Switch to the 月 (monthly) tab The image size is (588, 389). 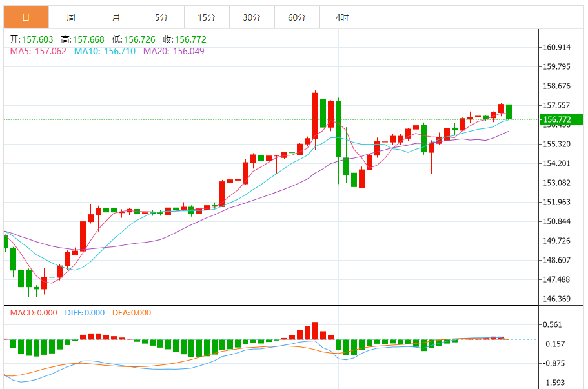pyautogui.click(x=116, y=17)
